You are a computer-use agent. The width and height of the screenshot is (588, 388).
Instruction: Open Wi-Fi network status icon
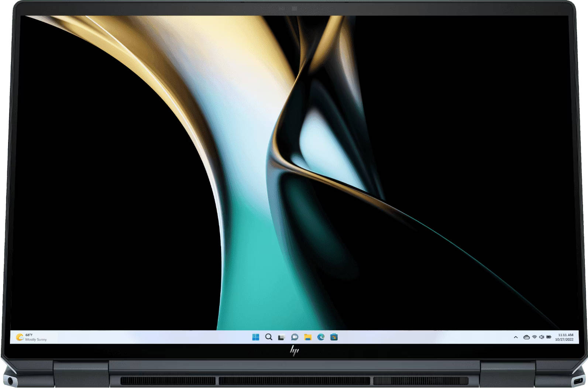click(x=534, y=337)
